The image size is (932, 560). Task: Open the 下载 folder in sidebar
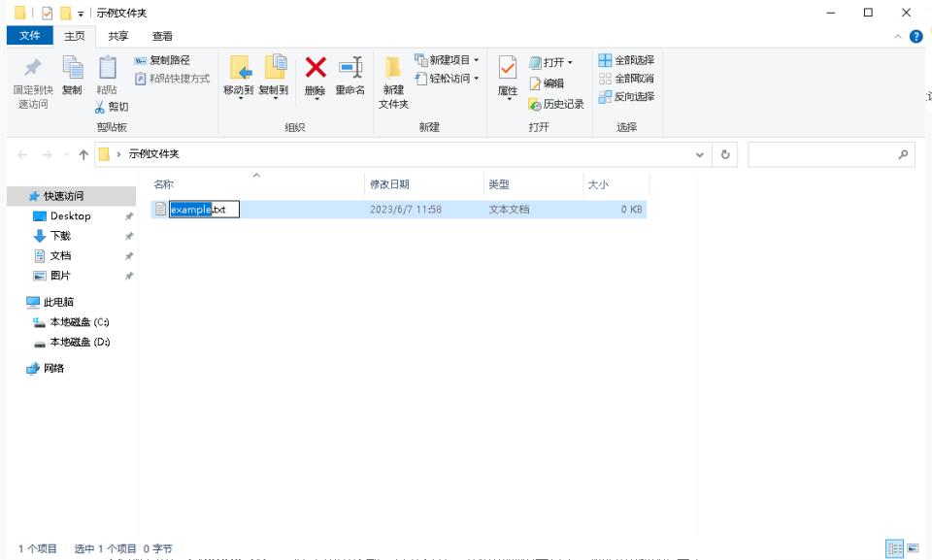pos(59,235)
